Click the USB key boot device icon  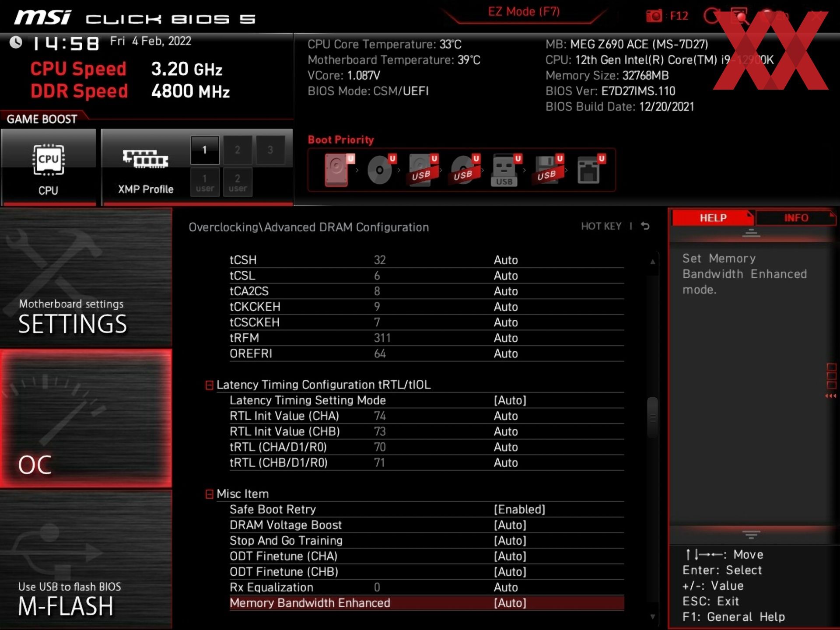tap(506, 170)
